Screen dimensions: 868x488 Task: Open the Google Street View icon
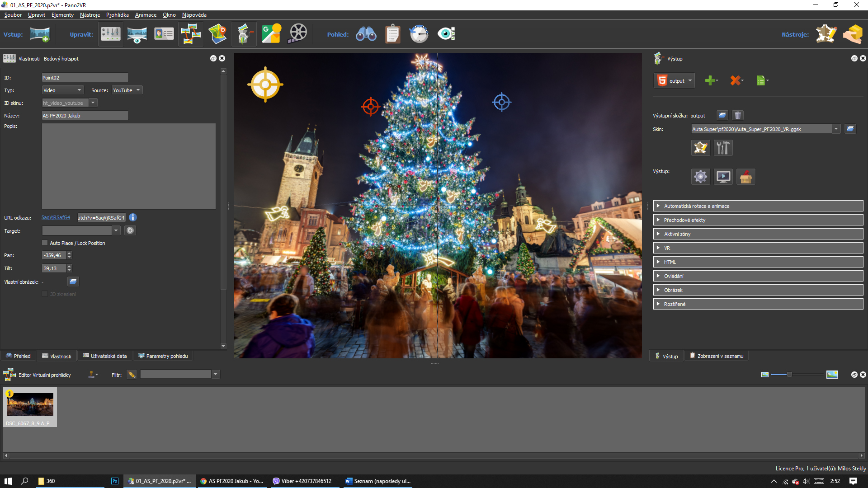tap(271, 34)
